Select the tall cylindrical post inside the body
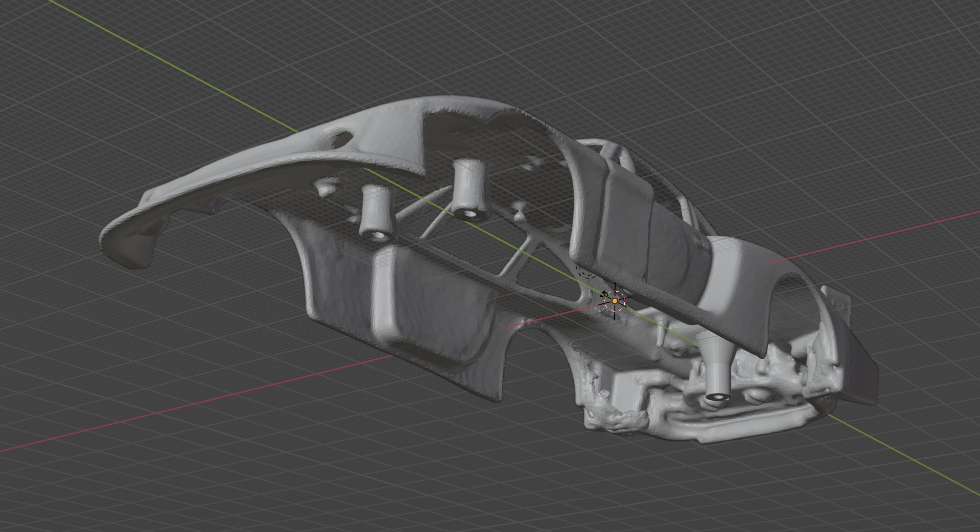The width and height of the screenshot is (980, 532). click(469, 189)
